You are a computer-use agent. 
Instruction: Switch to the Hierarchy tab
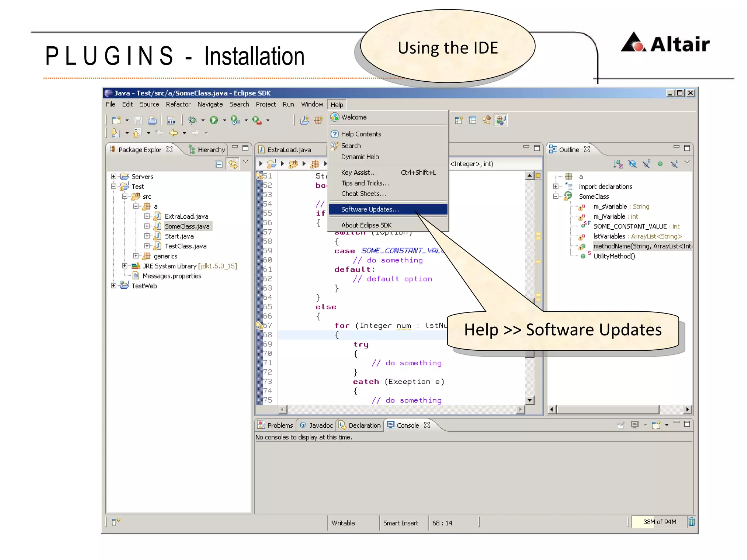click(207, 149)
